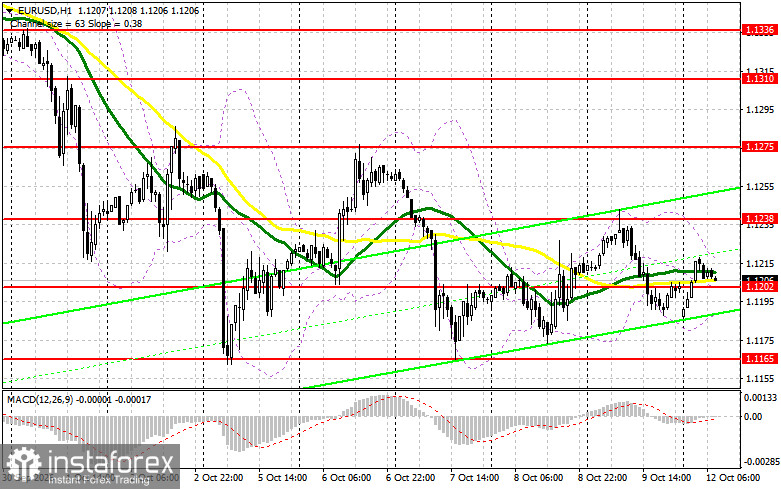Screen dimensions: 781x489
Task: Click the 1.1195 price axis value
Action: click(760, 302)
